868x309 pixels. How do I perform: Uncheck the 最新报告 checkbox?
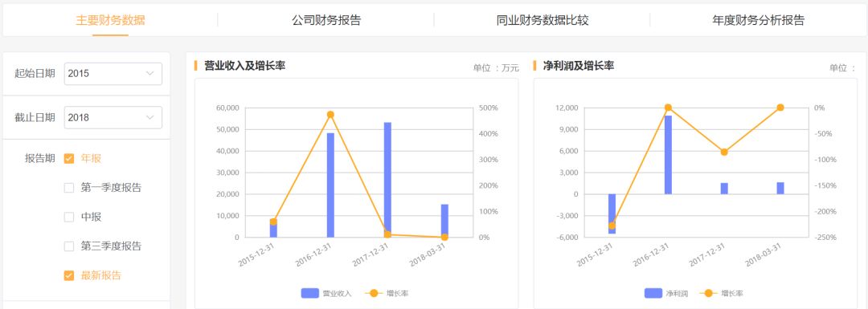point(69,276)
